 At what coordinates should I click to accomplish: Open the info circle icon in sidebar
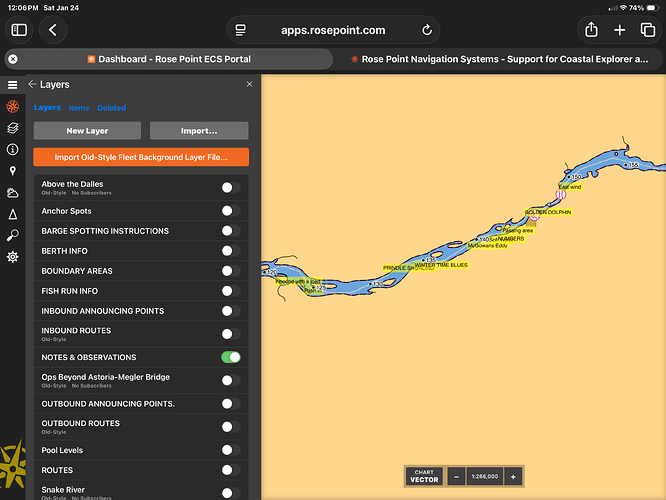12,149
